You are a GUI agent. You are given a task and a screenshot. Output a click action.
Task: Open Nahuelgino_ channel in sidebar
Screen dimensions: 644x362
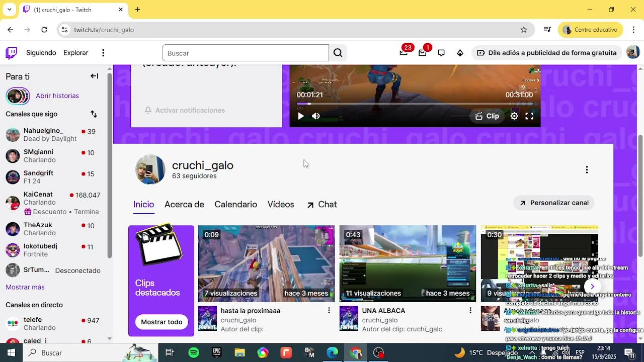tap(53, 135)
